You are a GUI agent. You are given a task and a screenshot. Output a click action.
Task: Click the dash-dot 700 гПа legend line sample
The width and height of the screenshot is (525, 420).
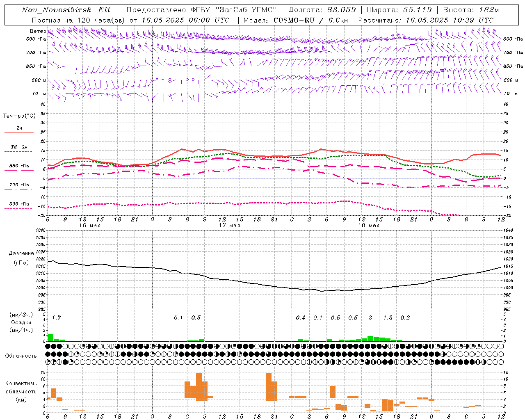tap(19, 189)
